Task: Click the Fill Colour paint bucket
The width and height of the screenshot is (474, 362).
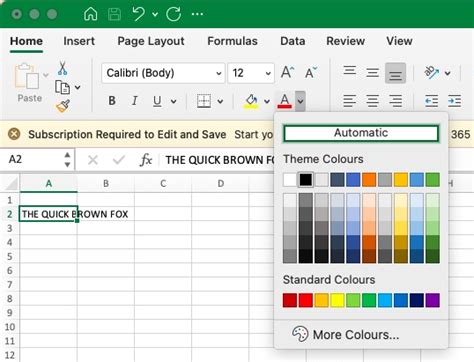Action: point(251,101)
